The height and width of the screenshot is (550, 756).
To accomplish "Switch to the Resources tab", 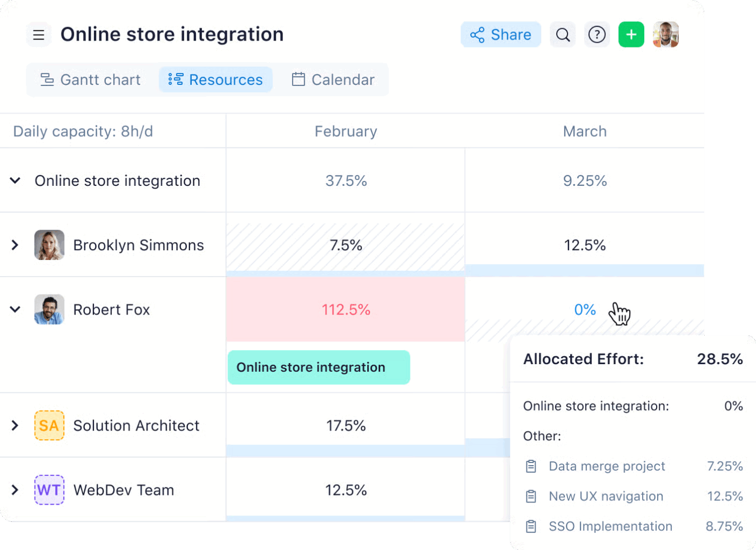I will point(215,79).
